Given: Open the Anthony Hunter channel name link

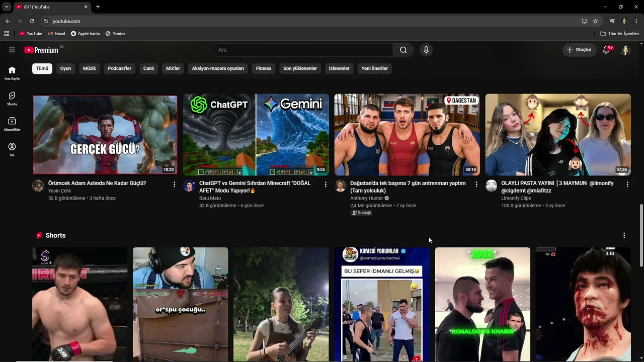Looking at the screenshot, I should (367, 198).
